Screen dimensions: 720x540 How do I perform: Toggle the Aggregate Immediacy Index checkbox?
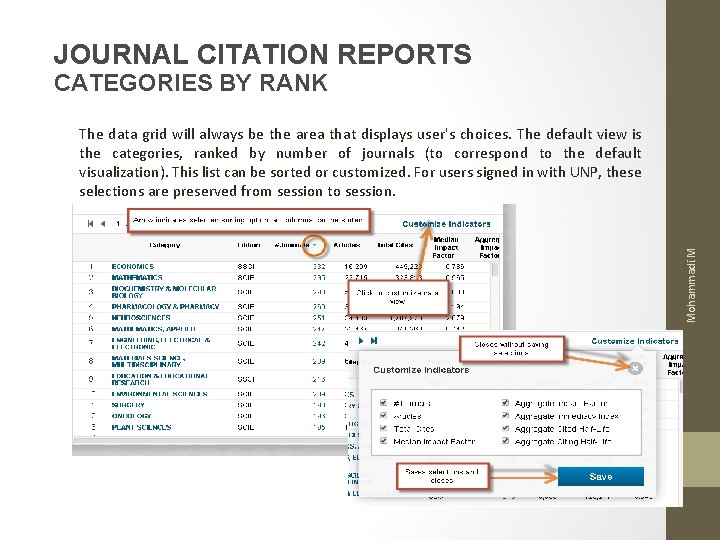coord(505,416)
